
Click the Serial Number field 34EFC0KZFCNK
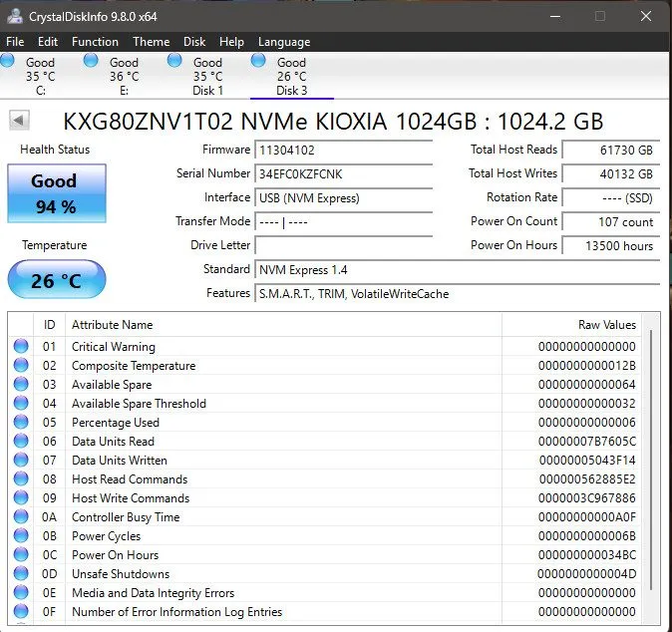(343, 174)
